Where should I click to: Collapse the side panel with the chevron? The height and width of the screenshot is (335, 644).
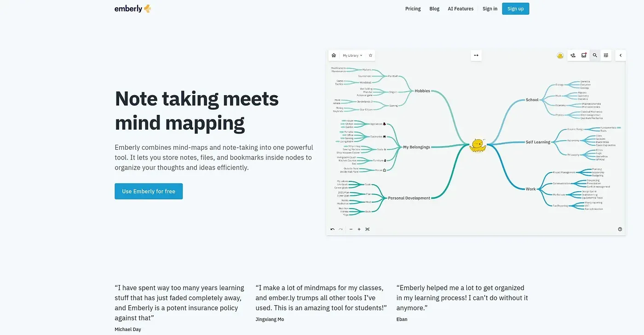(x=621, y=55)
